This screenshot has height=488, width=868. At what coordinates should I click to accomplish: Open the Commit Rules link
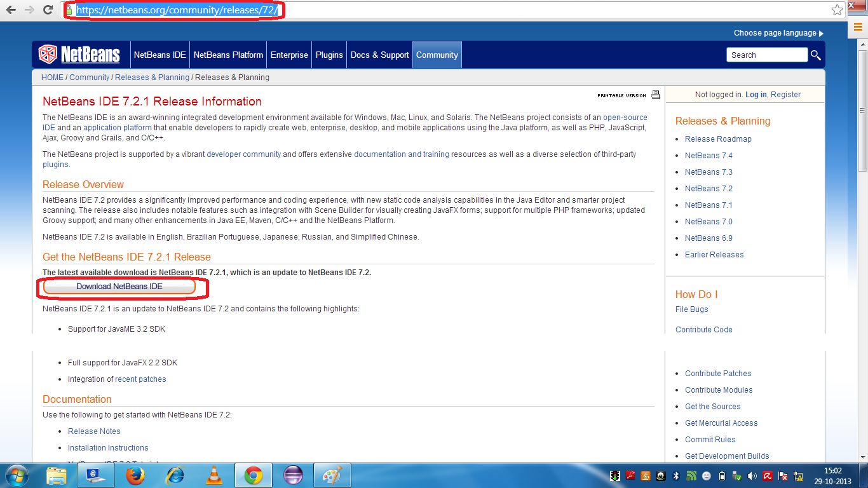point(710,440)
